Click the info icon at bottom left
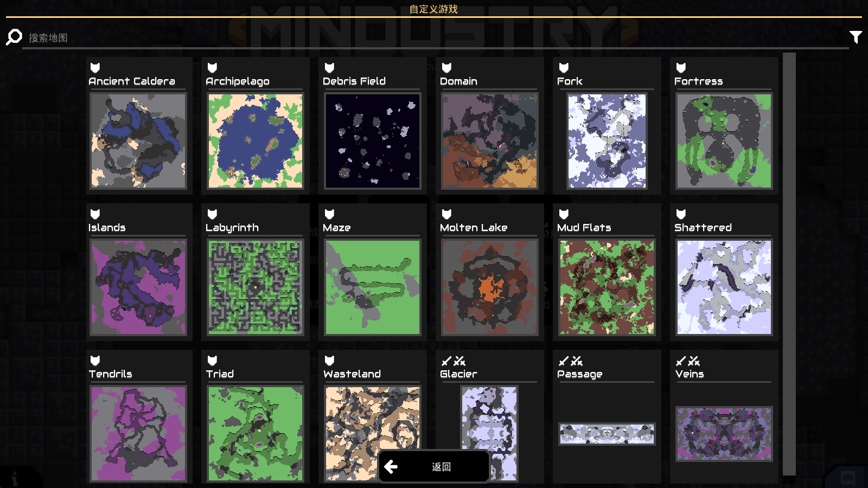Image resolution: width=868 pixels, height=488 pixels. (x=15, y=478)
